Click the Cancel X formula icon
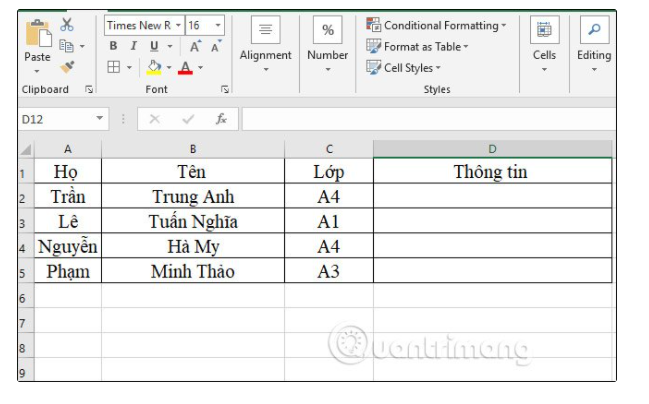649x404 pixels. (x=155, y=119)
